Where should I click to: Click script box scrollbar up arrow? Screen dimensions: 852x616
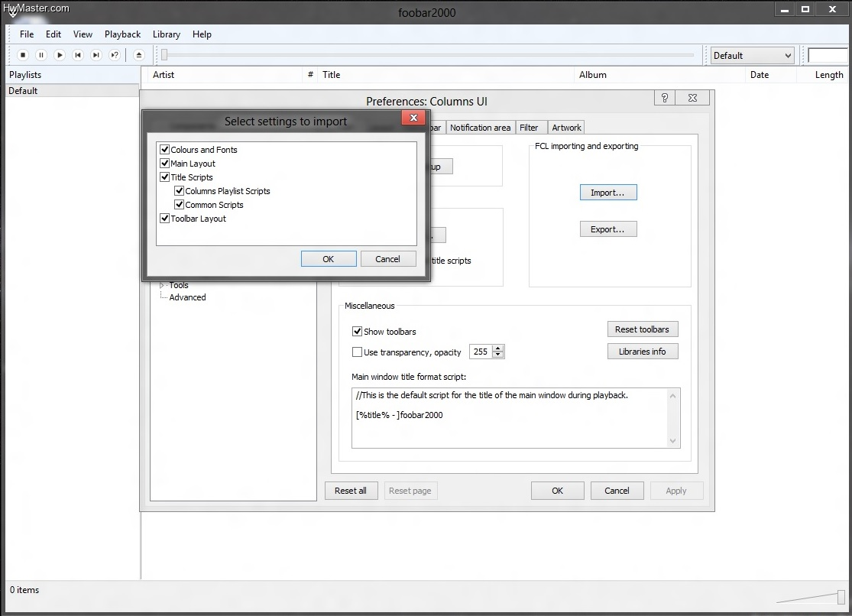coord(673,396)
